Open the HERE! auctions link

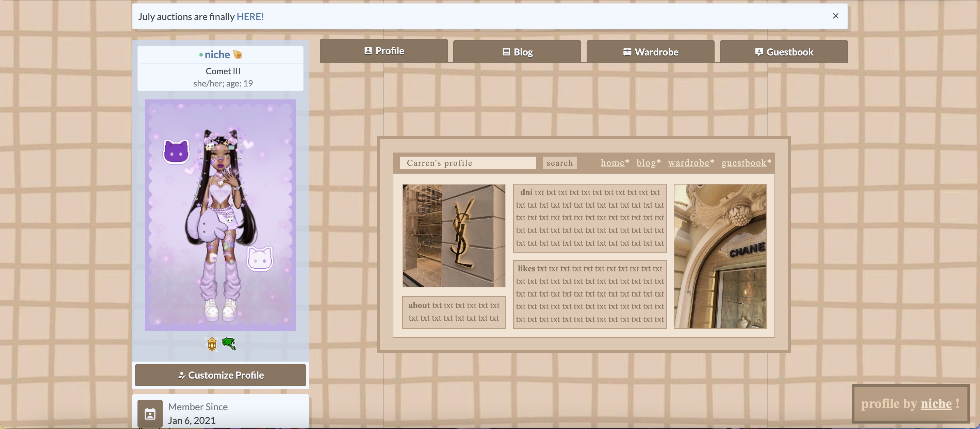pos(250,17)
